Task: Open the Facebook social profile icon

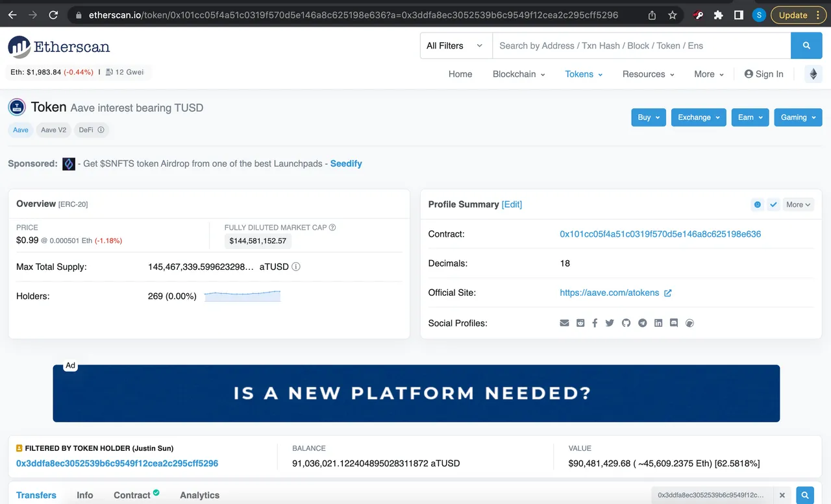Action: pos(595,323)
